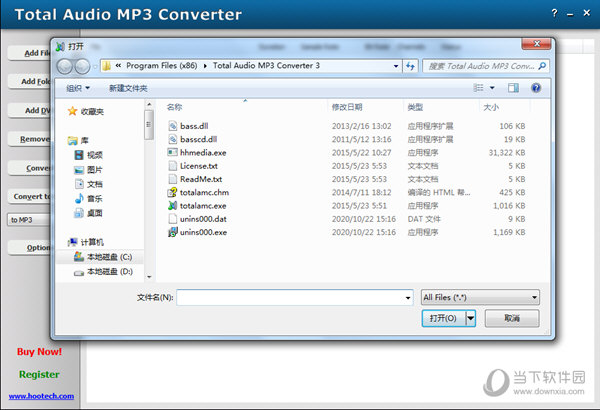Expand the Program Files (x86) breadcrumb arrow
Viewport: 600px width, 410px height.
[205, 66]
